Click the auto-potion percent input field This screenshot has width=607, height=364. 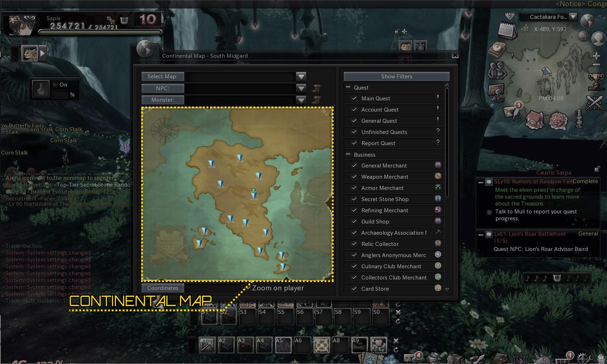[60, 94]
